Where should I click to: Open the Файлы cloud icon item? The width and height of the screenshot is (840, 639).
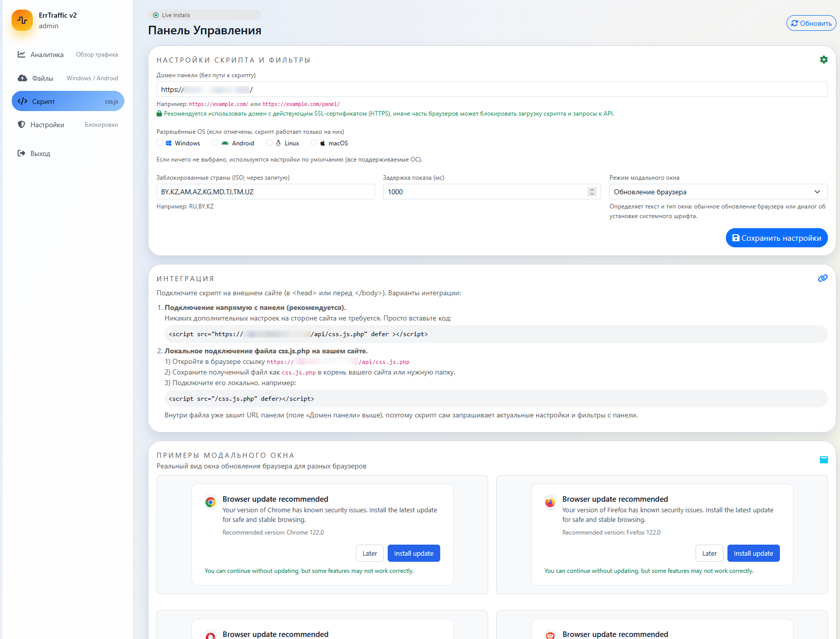[x=22, y=78]
